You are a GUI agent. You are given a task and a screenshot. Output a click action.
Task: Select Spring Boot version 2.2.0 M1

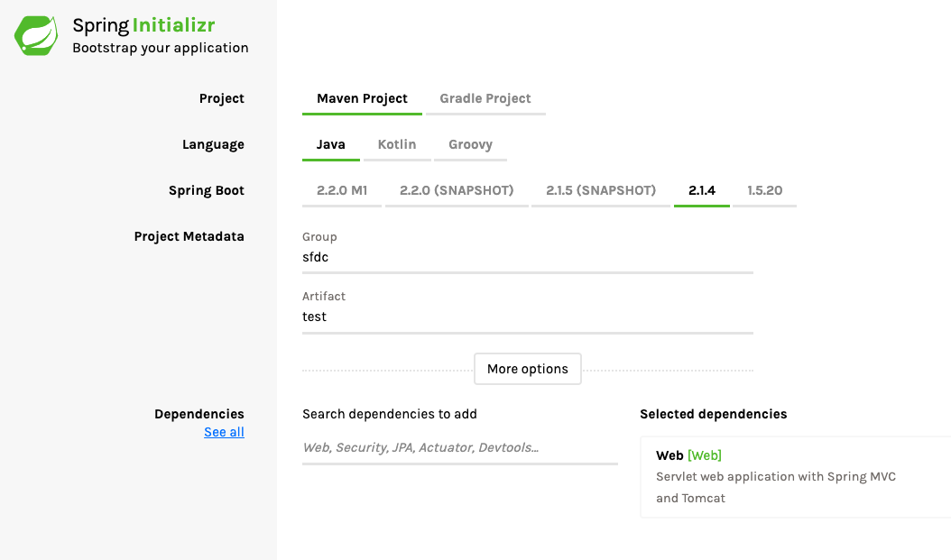coord(342,190)
